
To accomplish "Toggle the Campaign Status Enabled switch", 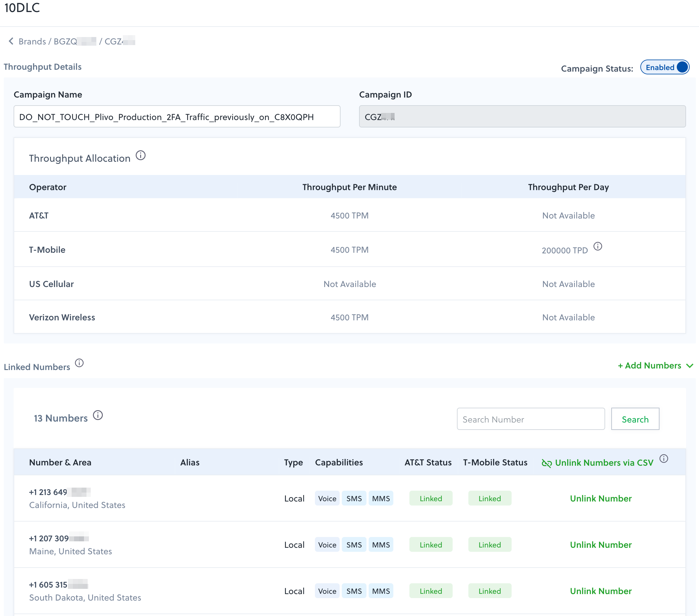I will click(x=664, y=67).
